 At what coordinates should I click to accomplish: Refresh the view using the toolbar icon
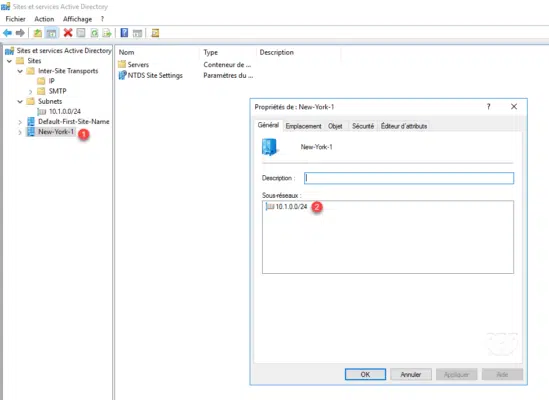(94, 33)
